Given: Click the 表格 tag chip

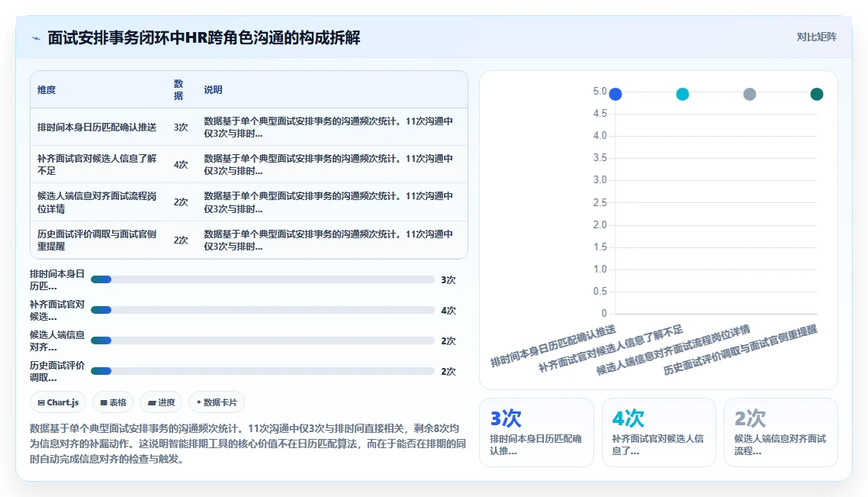Looking at the screenshot, I should [113, 402].
